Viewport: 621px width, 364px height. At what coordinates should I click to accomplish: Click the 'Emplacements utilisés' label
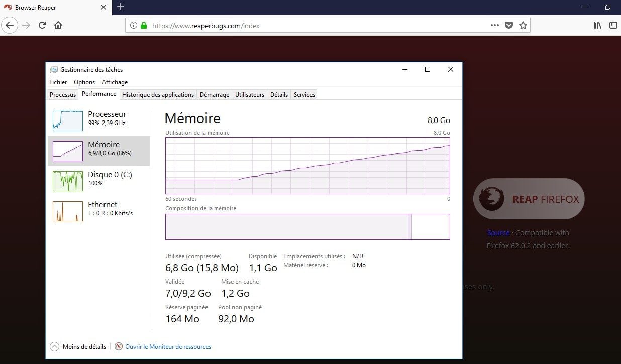point(314,256)
